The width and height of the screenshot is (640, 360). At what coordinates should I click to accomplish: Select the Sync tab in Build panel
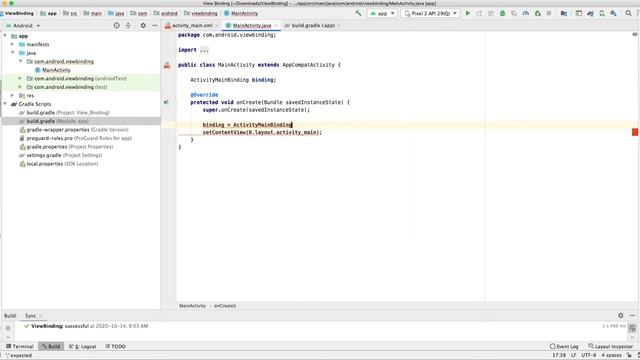point(30,316)
